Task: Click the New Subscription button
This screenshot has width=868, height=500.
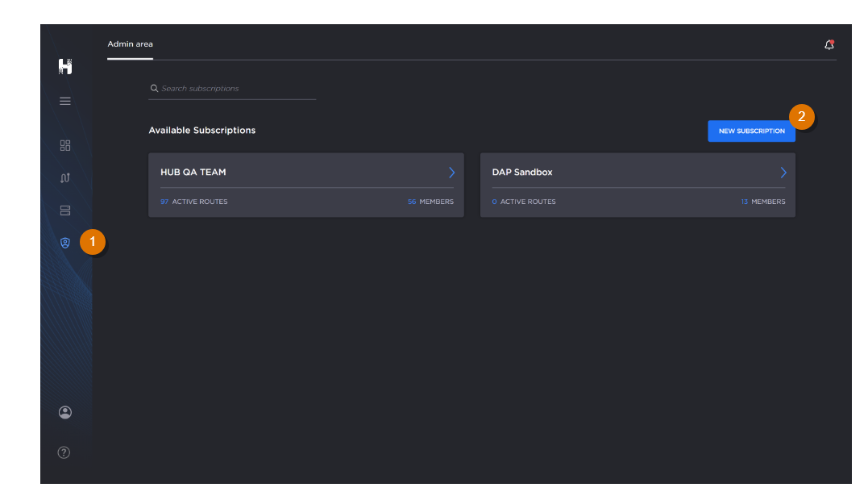Action: pos(751,131)
